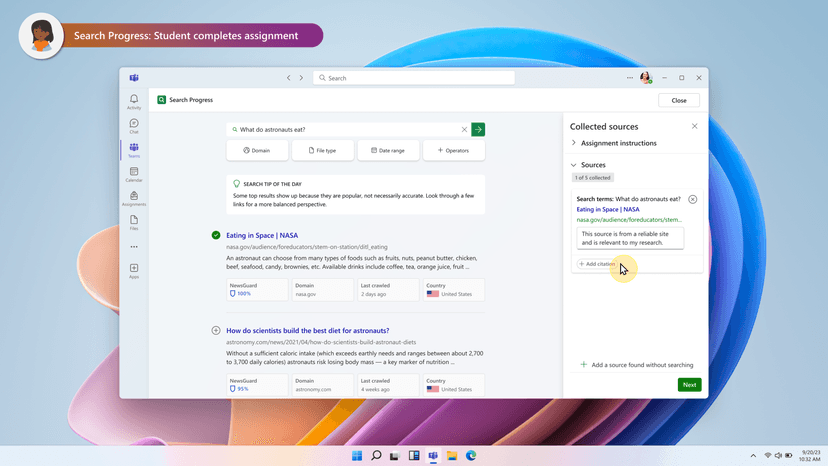Viewport: 828px width, 466px height.
Task: Click Last crawled 2 days ago card
Action: pos(388,290)
